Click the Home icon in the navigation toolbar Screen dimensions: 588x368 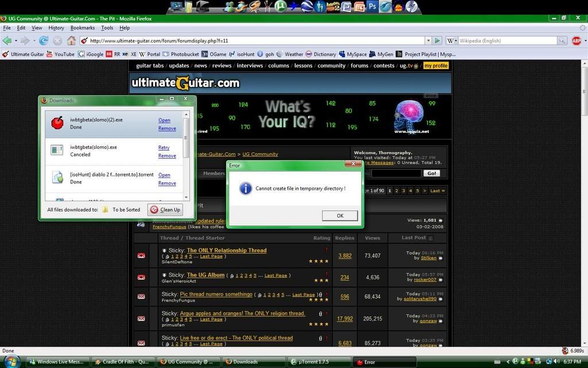tap(71, 41)
